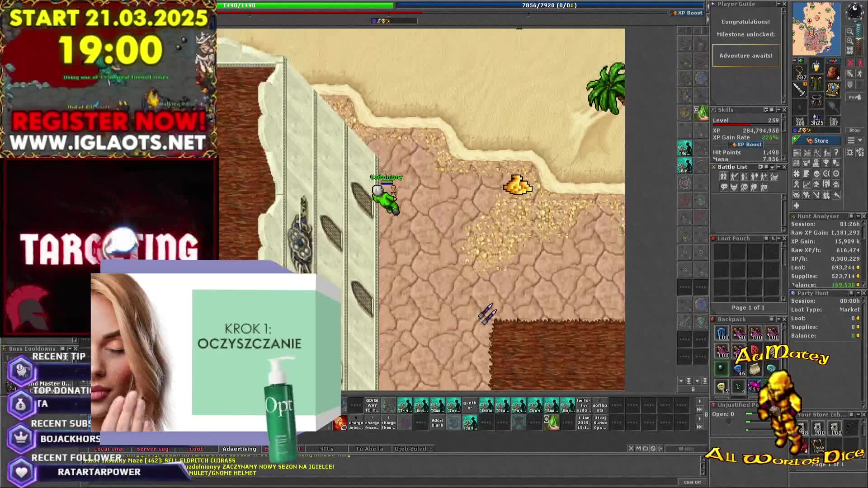Click the fire spell icon in bottom action bar
Image resolution: width=868 pixels, height=488 pixels.
(340, 423)
